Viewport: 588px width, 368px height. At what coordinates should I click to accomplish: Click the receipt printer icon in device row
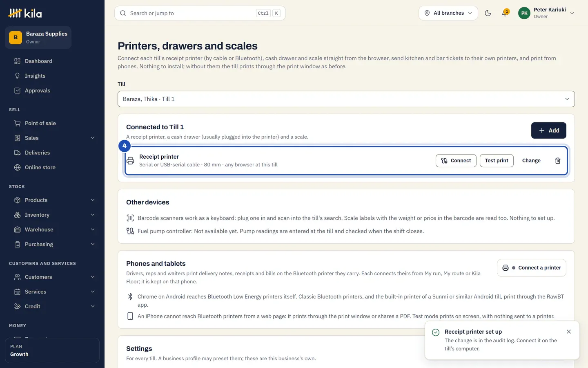pos(130,161)
